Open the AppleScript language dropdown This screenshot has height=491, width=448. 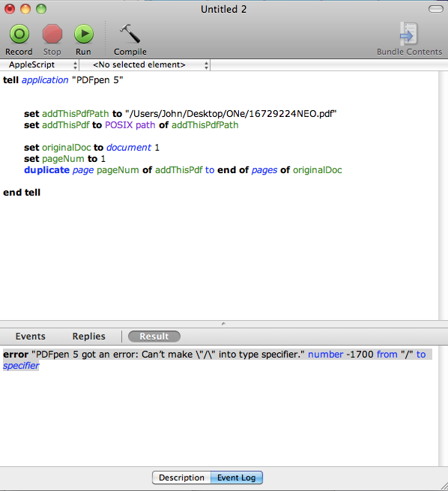(x=40, y=64)
